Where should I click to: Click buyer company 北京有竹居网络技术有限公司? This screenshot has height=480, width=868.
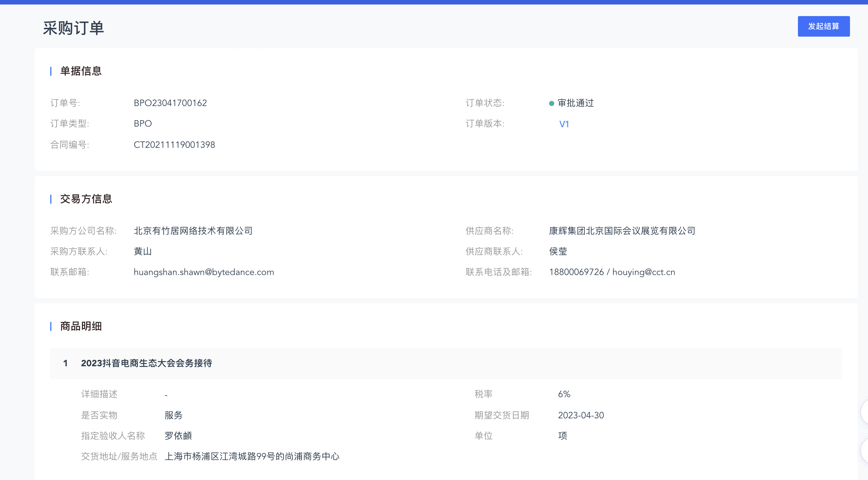coord(193,231)
